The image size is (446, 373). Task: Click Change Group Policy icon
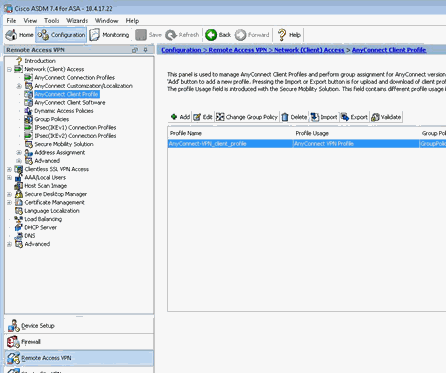coord(220,117)
